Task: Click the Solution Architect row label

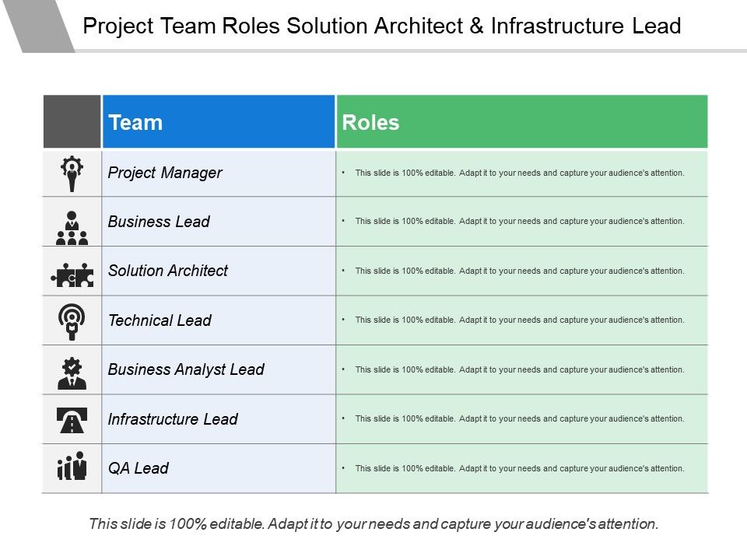Action: pyautogui.click(x=168, y=271)
